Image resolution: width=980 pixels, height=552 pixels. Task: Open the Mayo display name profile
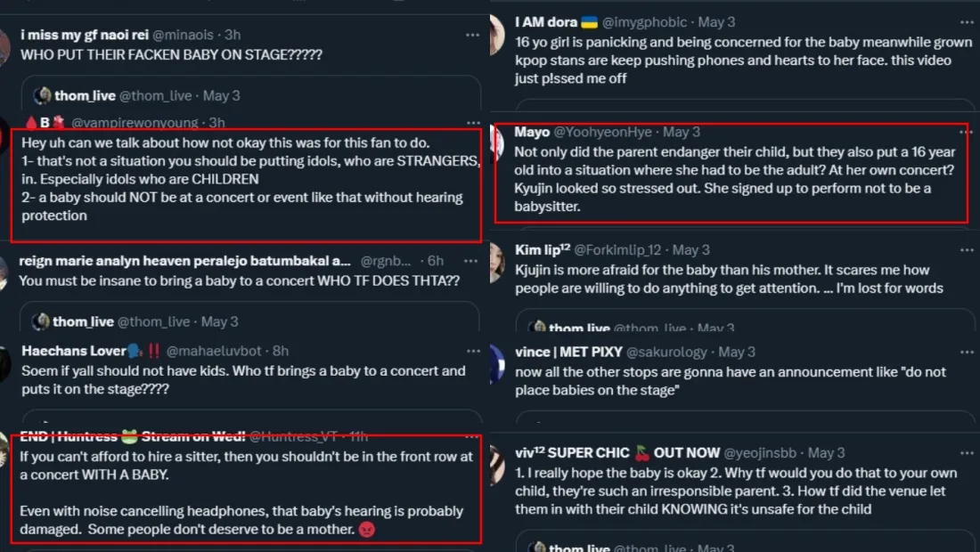[532, 132]
